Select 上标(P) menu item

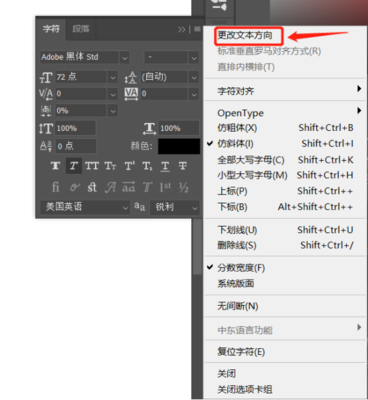point(285,191)
